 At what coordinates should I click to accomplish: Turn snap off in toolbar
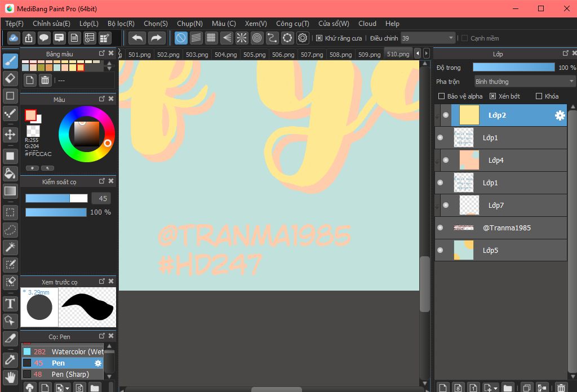181,38
